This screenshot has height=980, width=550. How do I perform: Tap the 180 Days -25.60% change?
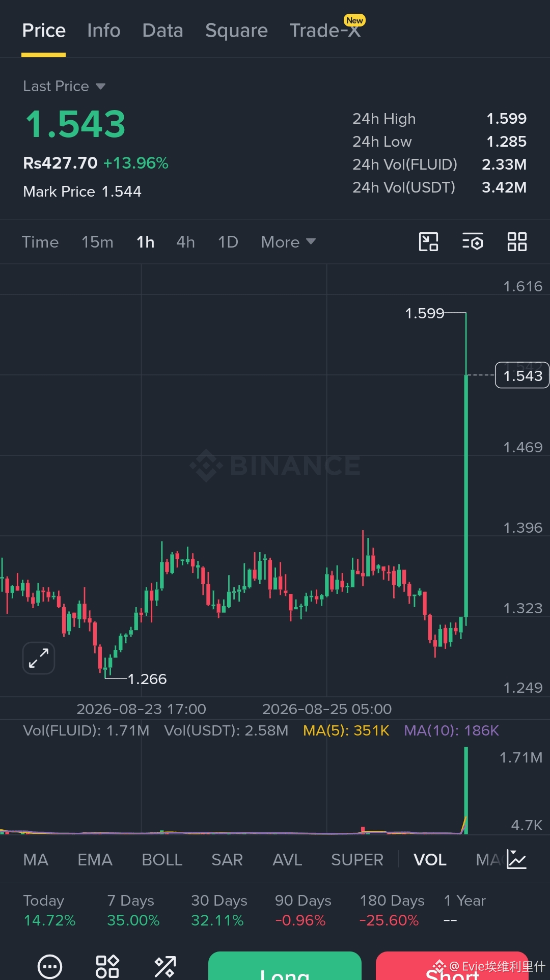[392, 910]
